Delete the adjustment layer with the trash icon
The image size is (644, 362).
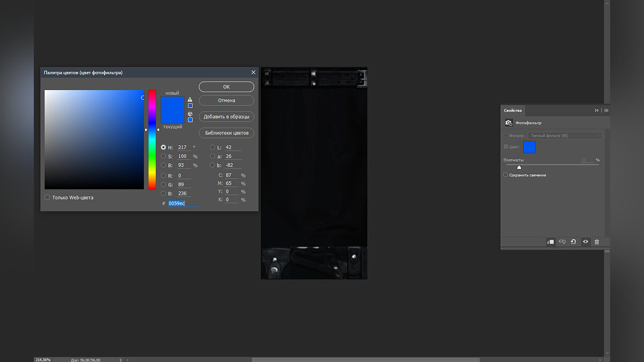[x=597, y=242]
